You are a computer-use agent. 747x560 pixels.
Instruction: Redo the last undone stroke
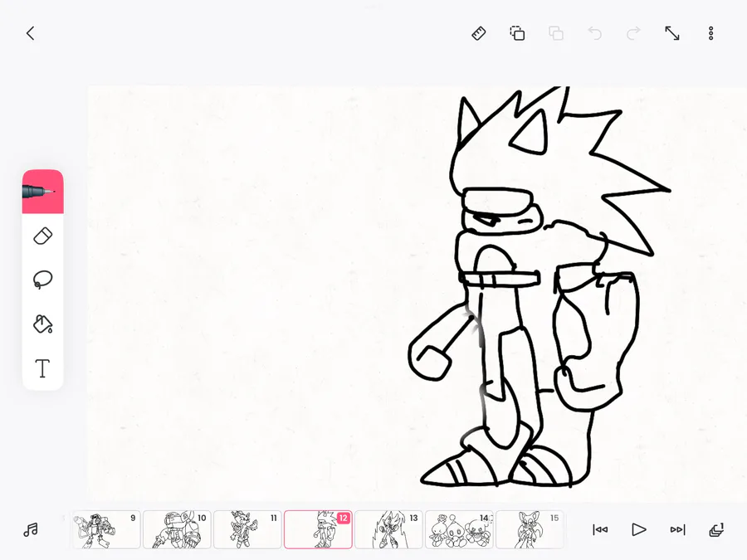click(633, 33)
